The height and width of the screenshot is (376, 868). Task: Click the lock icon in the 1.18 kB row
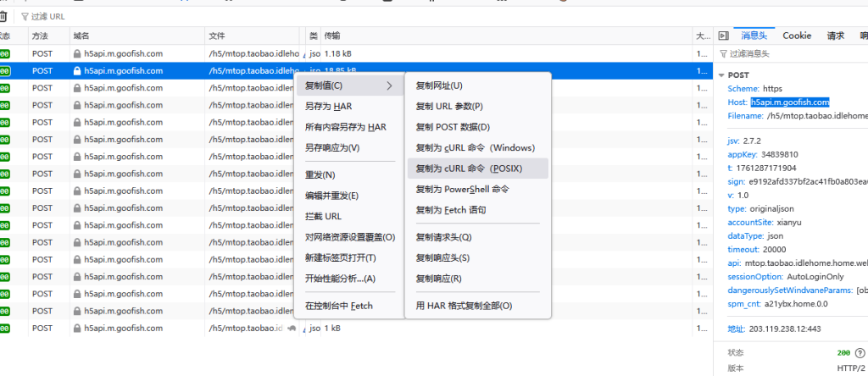tap(77, 53)
